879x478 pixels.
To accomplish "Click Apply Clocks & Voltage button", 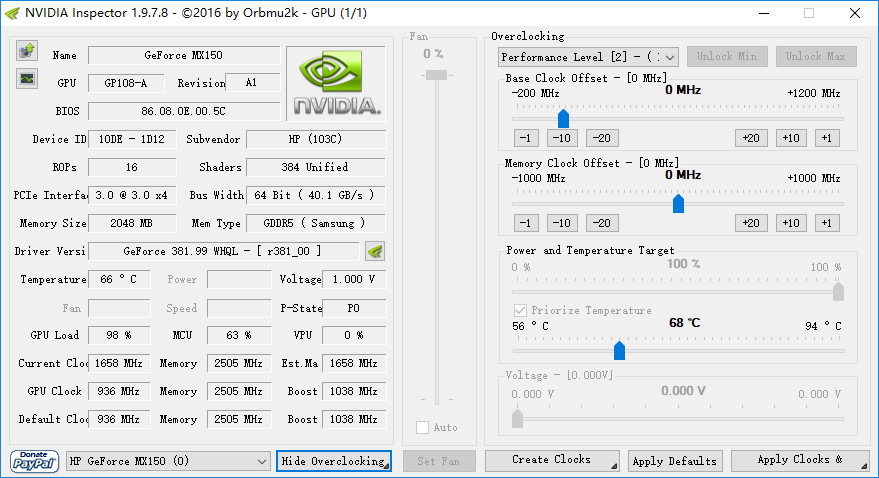I will [801, 461].
